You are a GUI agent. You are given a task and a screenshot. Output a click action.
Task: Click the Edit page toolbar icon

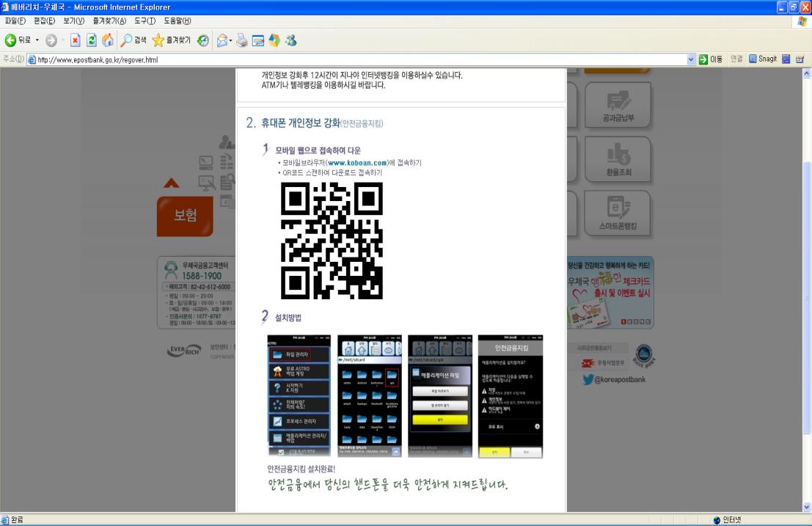[x=258, y=40]
